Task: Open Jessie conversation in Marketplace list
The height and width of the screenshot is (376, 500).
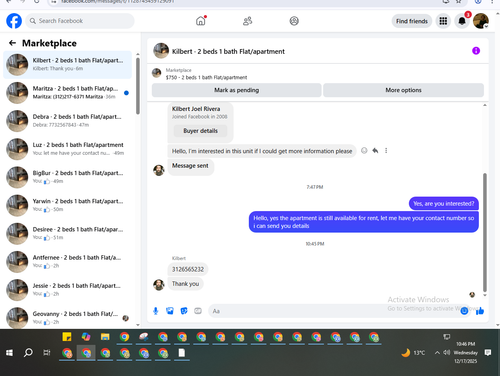Action: (x=68, y=290)
